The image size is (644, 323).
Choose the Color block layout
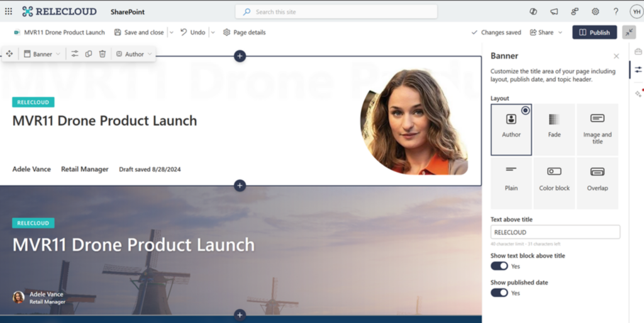[x=554, y=183]
